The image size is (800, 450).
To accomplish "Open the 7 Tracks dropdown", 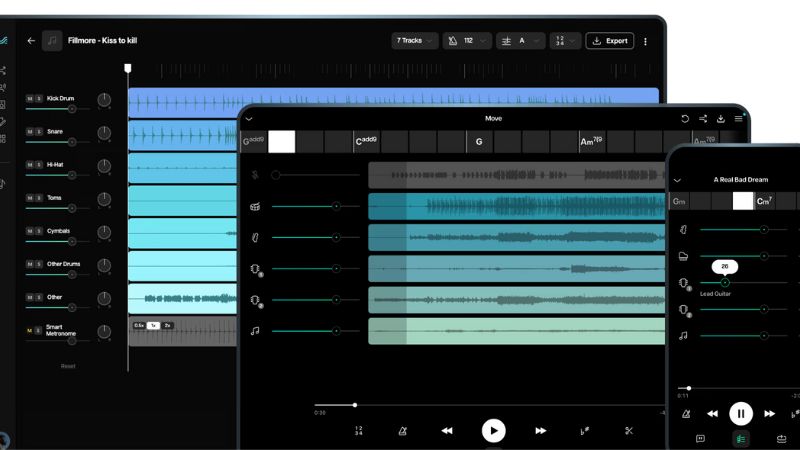I will coord(415,41).
